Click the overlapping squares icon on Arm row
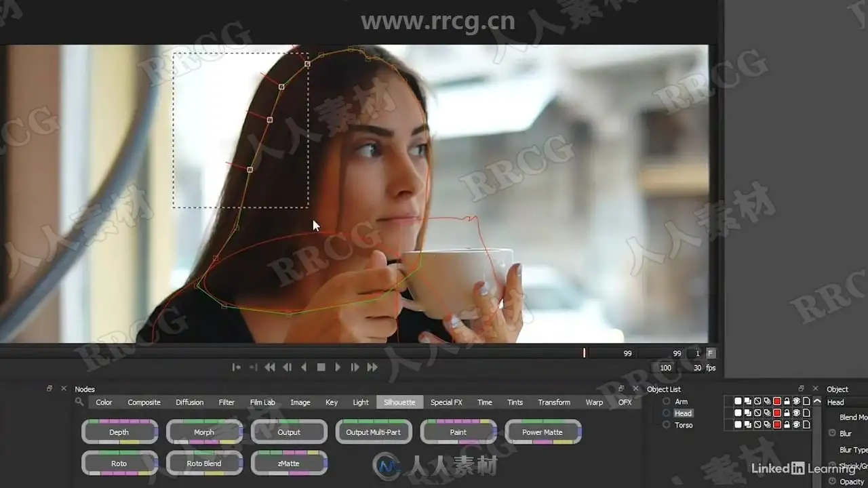Viewport: 868px width, 488px height. pos(748,401)
